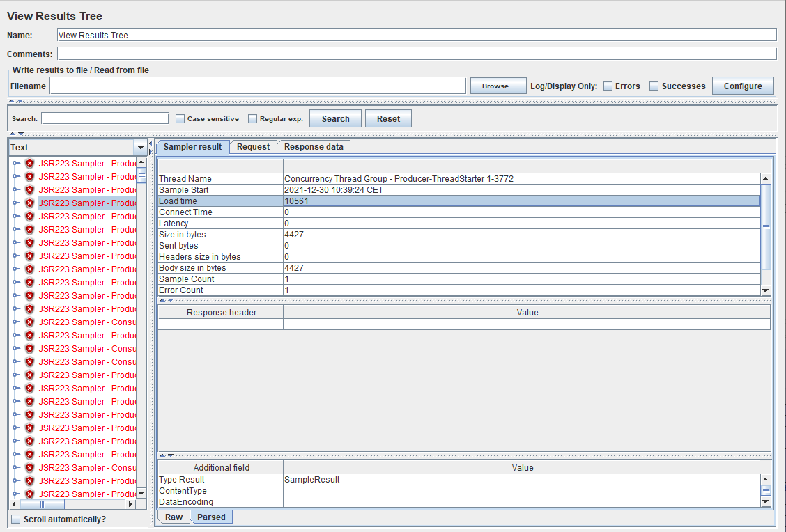Focus the Name input field

(417, 35)
